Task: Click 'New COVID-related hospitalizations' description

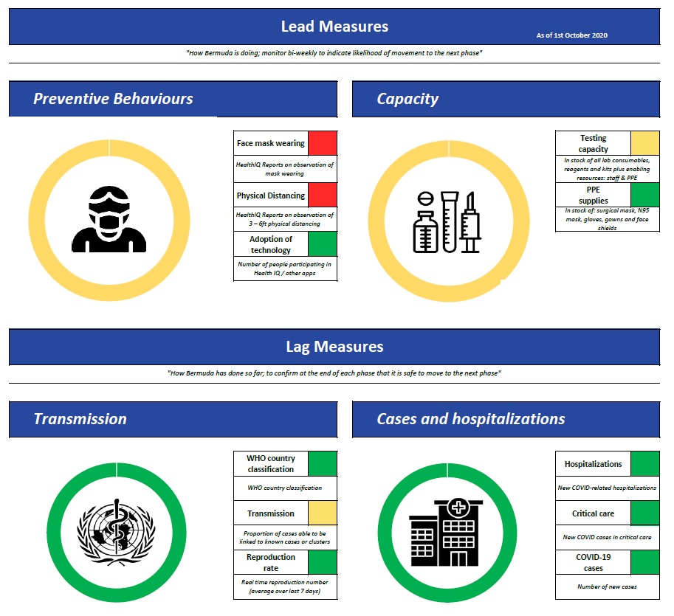Action: [x=607, y=488]
